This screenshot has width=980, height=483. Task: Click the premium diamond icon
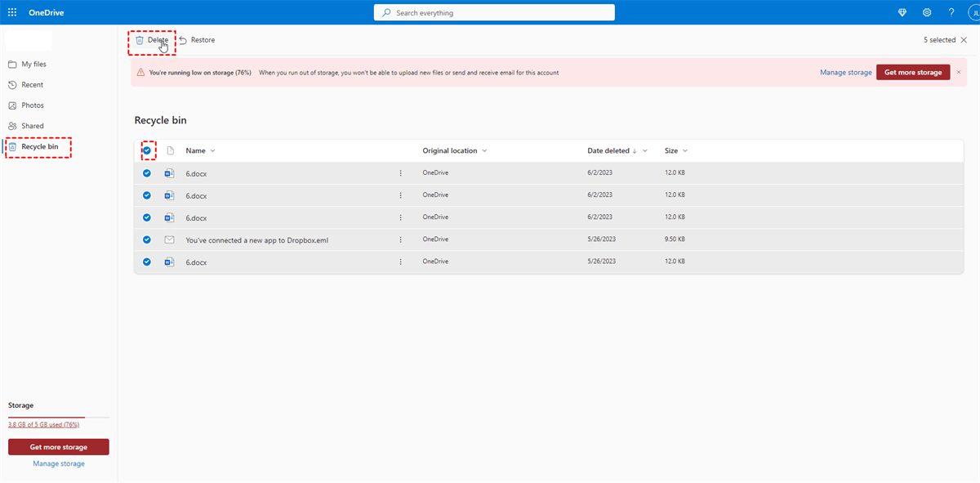pos(902,12)
